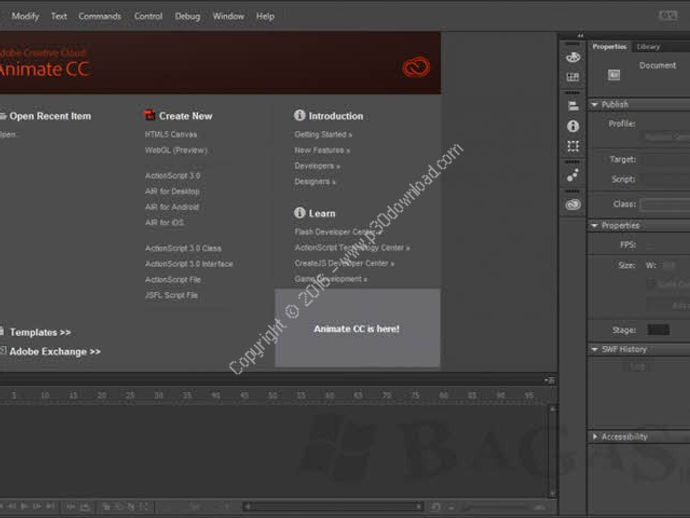Click the Create New header icon

tap(150, 115)
